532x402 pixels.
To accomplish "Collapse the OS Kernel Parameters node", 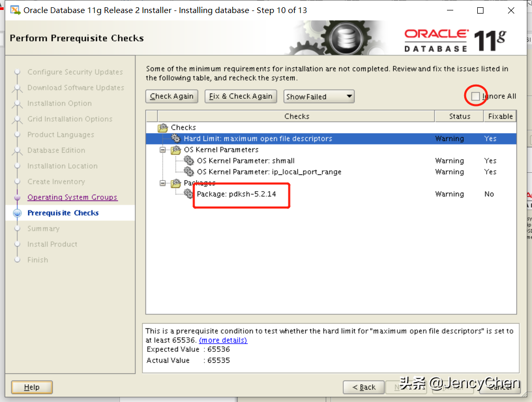I will tap(163, 150).
